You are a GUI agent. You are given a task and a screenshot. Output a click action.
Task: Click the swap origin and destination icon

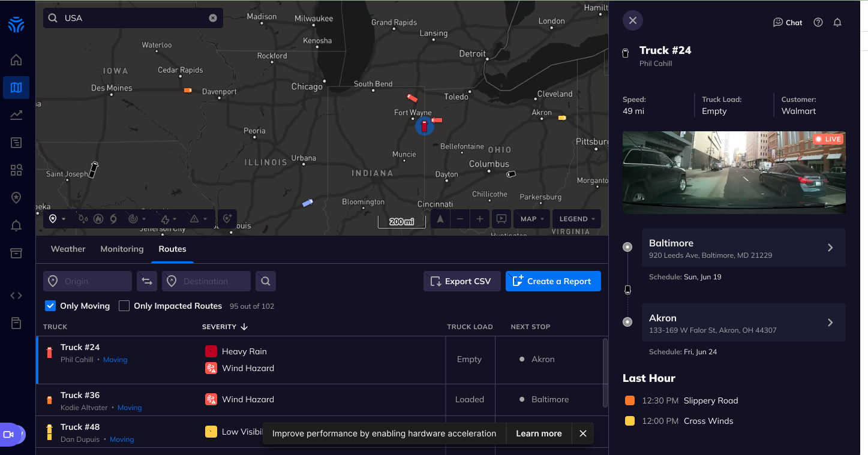pos(147,281)
